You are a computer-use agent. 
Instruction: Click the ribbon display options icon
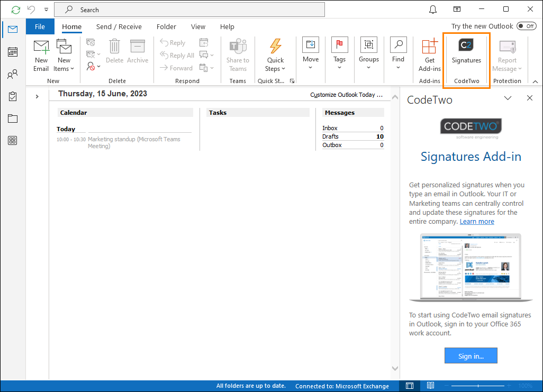(x=457, y=10)
